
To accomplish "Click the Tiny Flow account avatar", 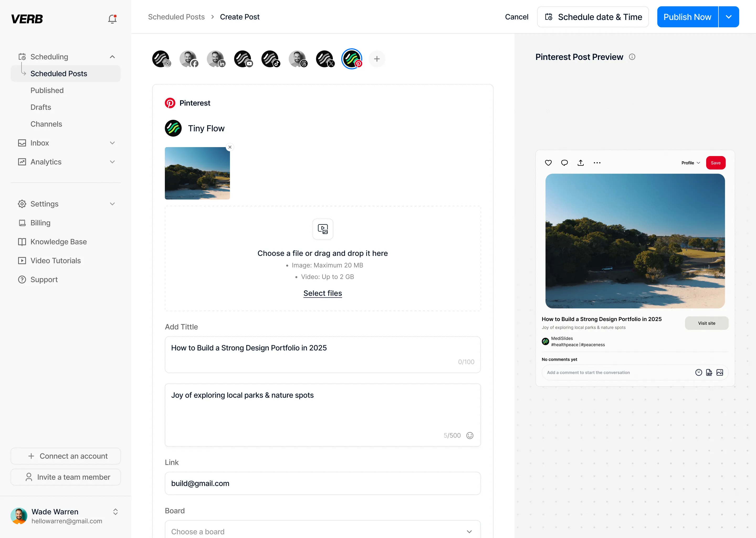I will coord(173,128).
